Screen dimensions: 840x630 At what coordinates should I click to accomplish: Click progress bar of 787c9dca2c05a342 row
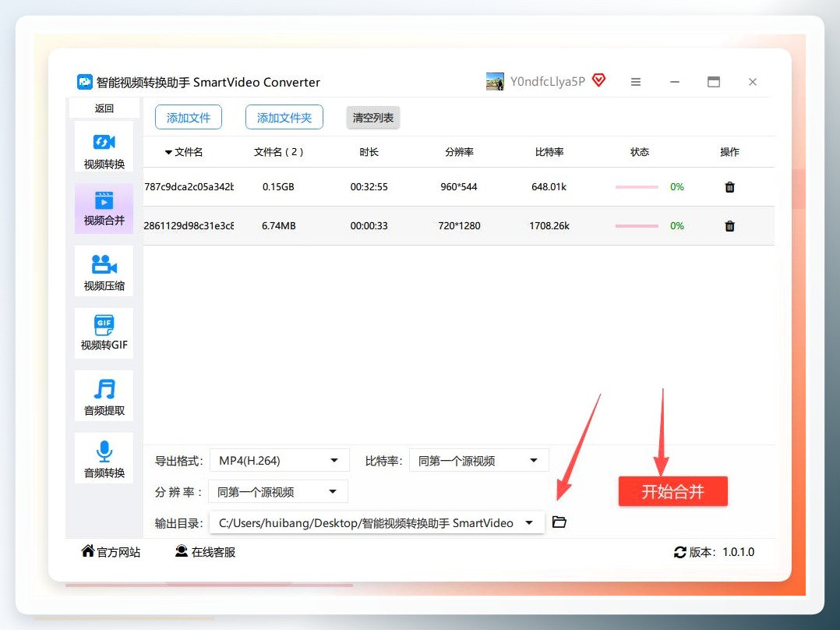pos(637,187)
